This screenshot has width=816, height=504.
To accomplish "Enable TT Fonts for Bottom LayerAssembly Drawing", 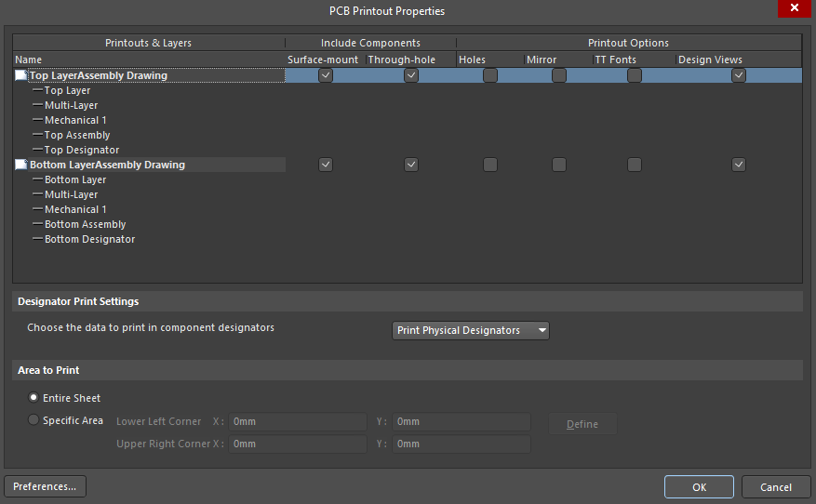I will (x=635, y=165).
